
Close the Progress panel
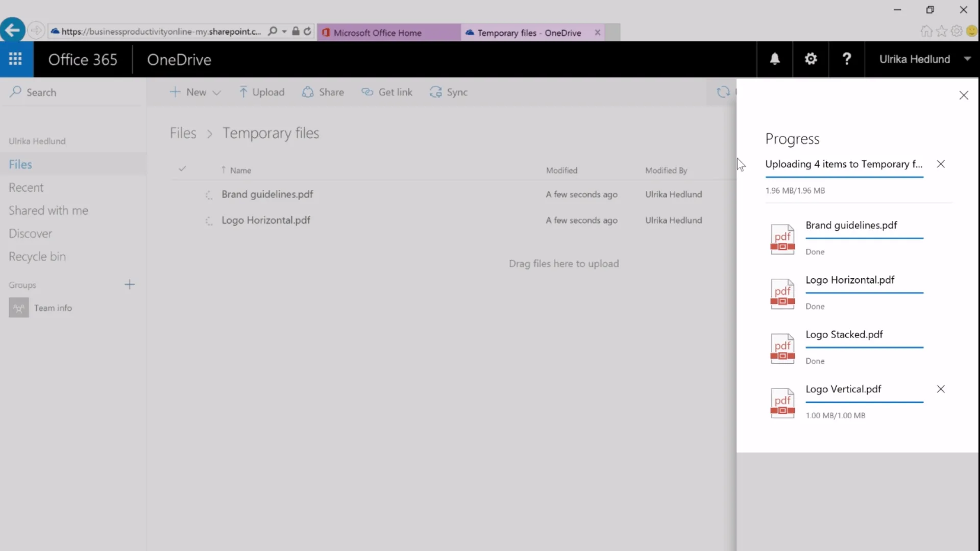click(x=963, y=95)
